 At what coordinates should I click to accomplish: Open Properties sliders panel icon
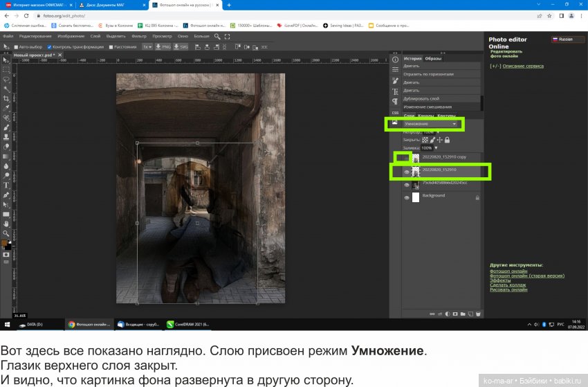point(395,70)
